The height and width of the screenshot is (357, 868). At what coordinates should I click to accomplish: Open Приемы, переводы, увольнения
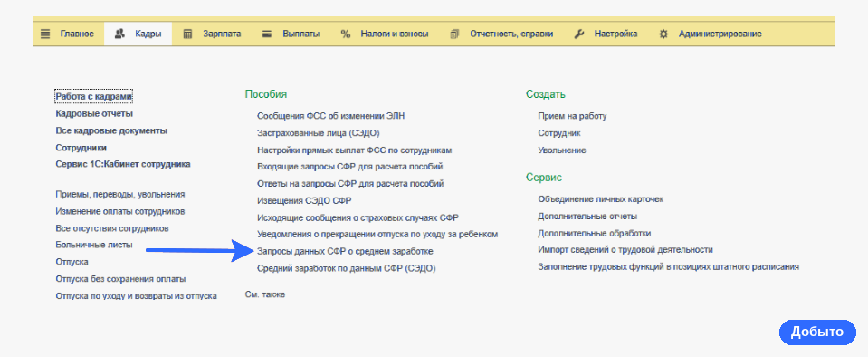point(120,195)
